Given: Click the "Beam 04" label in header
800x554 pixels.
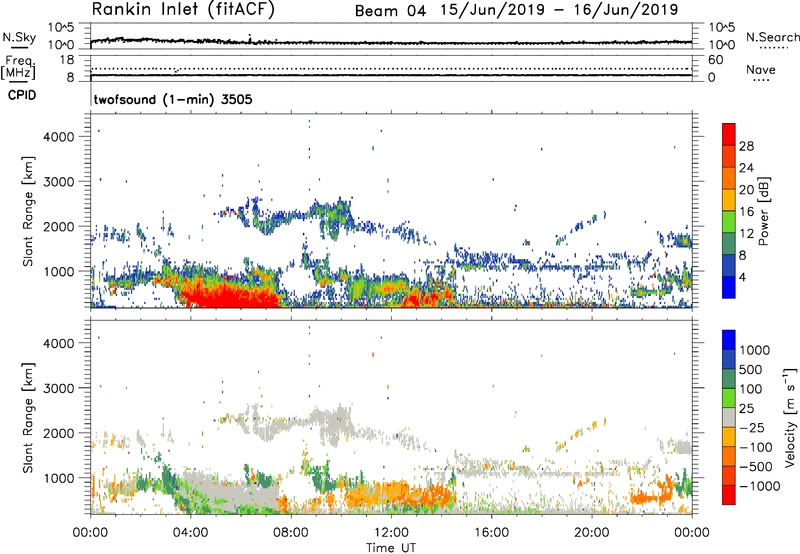Looking at the screenshot, I should pyautogui.click(x=390, y=11).
